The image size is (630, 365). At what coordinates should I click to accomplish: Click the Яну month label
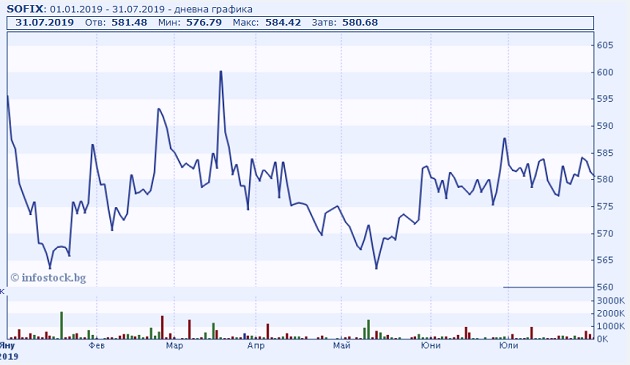[8, 345]
